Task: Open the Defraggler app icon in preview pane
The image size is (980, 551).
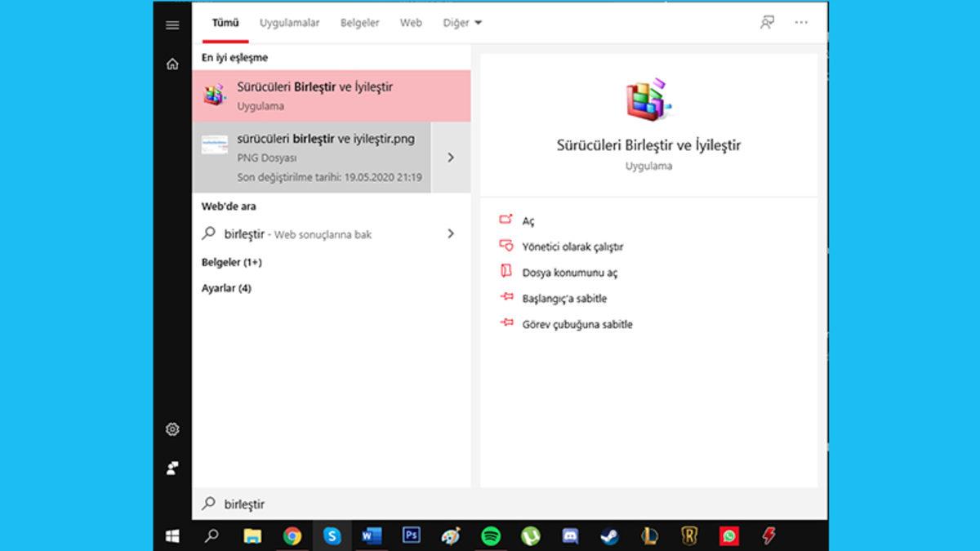Action: (648, 97)
